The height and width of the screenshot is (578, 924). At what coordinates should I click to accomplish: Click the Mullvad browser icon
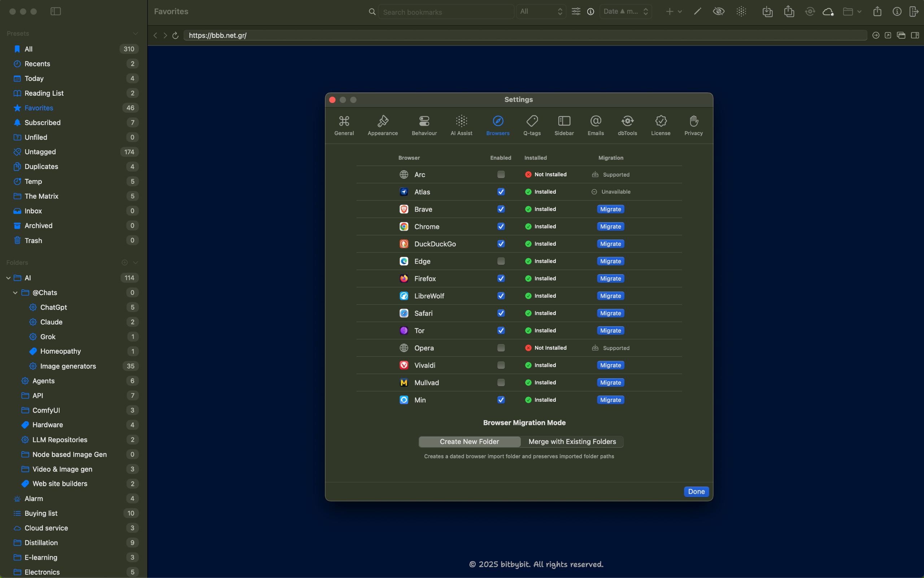pos(404,382)
